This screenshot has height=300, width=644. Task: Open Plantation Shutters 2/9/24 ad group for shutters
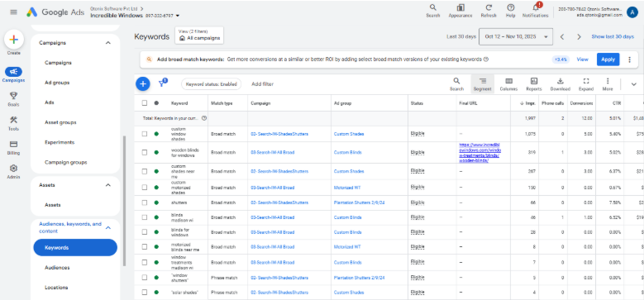tap(360, 202)
